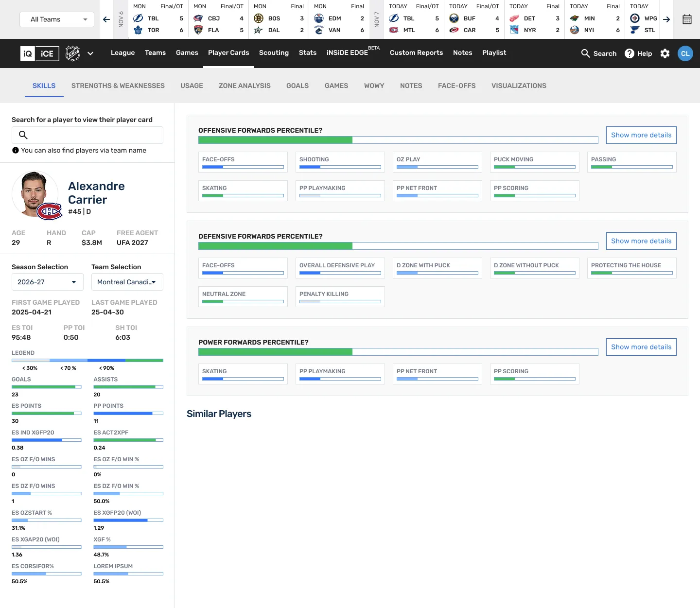Viewport: 700px width, 608px height.
Task: Switch to the Usage tab
Action: click(192, 86)
